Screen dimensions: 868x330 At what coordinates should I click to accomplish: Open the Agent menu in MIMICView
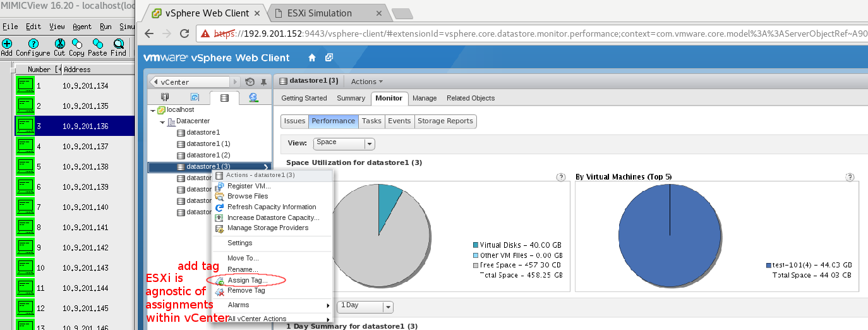(82, 27)
